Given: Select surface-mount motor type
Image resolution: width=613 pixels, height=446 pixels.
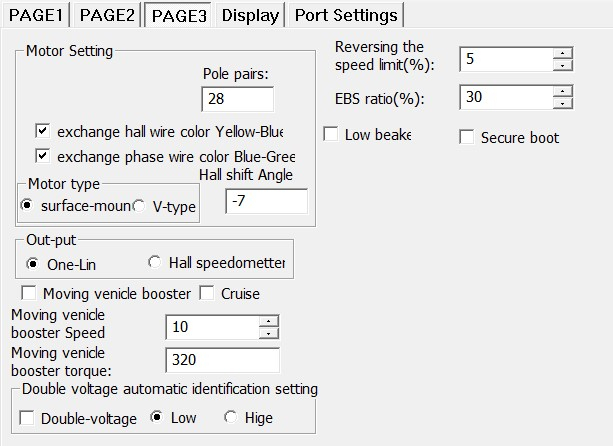Looking at the screenshot, I should tap(28, 206).
